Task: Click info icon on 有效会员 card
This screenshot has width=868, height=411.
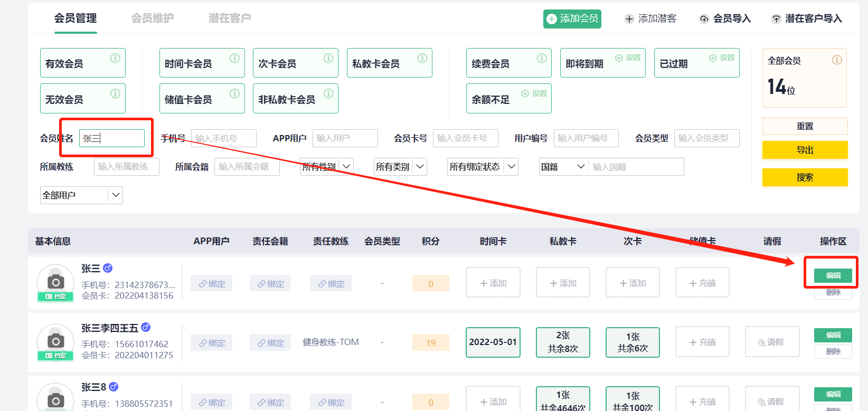Action: click(x=115, y=58)
